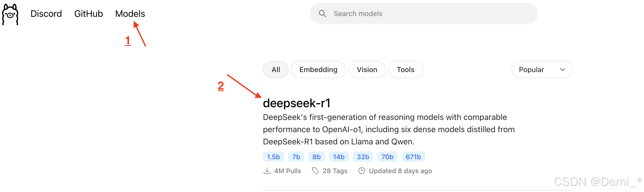Viewport: 644px width, 192px height.
Task: Click the tag icon beside 28 Tags
Action: [315, 171]
